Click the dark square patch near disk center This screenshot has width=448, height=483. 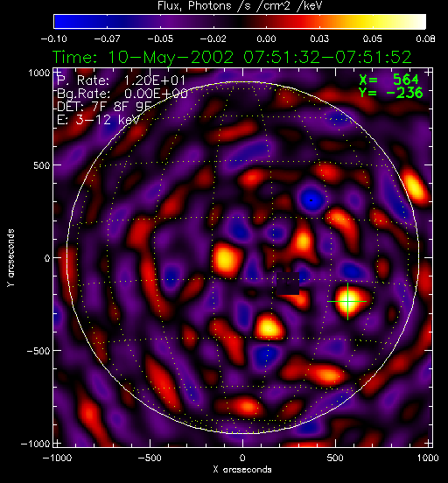click(x=288, y=283)
